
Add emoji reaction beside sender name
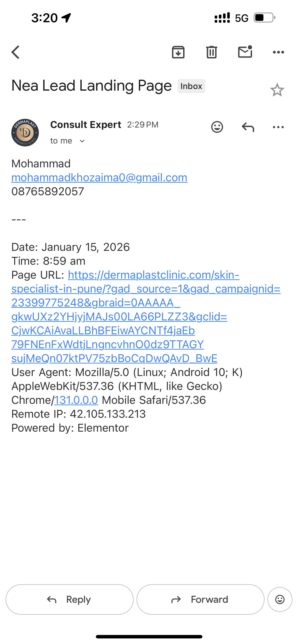tap(217, 127)
